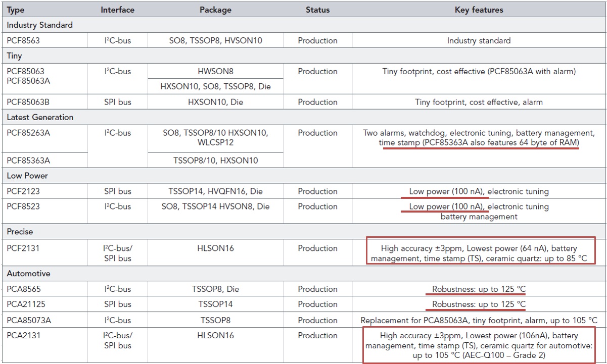The height and width of the screenshot is (364, 607).
Task: Click the PCF2131 part number
Action: coord(23,248)
